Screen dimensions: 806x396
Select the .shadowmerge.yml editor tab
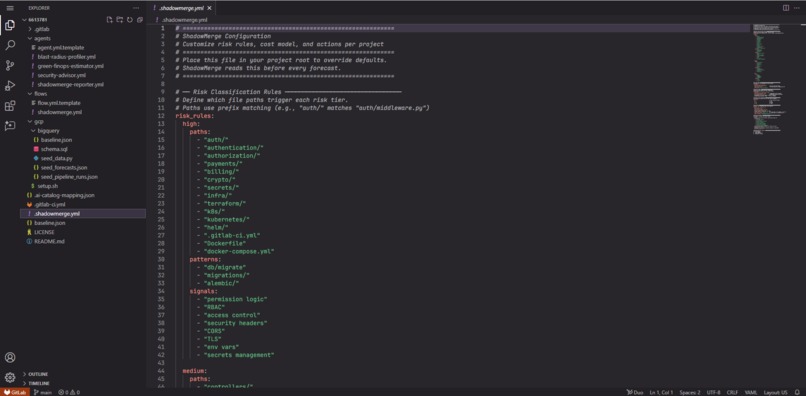[182, 8]
